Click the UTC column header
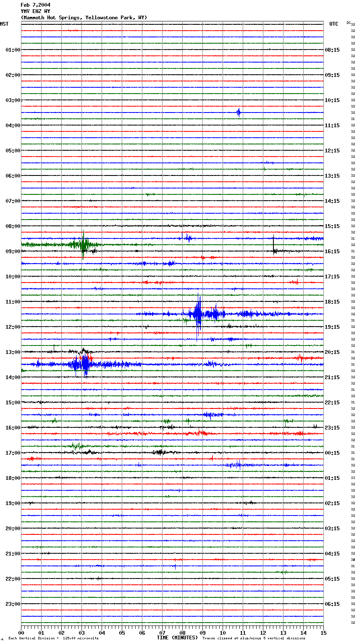The height and width of the screenshot is (644, 357). (x=334, y=24)
